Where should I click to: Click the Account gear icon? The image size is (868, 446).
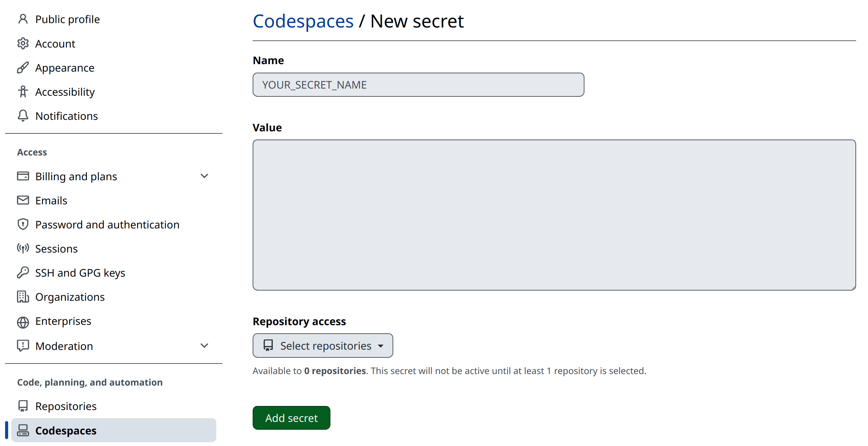[23, 44]
